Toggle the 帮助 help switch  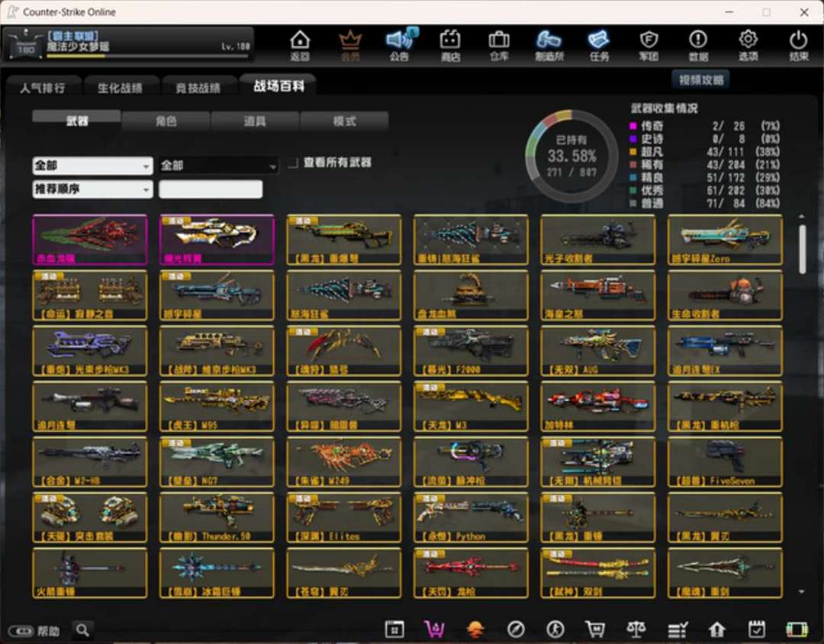(21, 631)
